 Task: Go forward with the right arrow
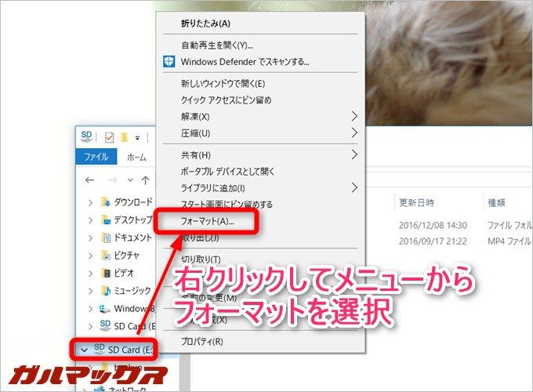coord(113,180)
